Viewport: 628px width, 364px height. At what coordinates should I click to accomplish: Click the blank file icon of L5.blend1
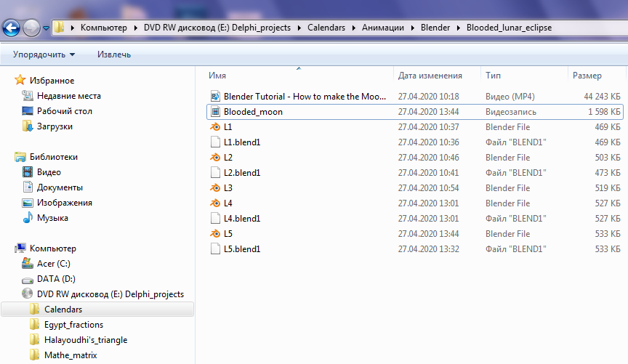215,248
